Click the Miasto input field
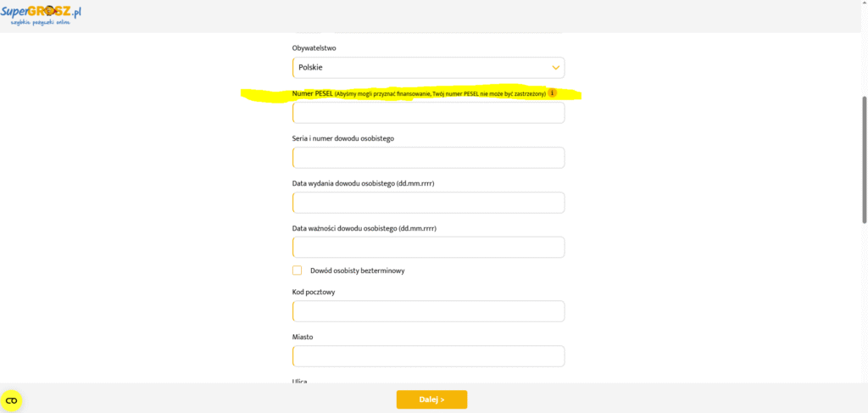Viewport: 868px width, 413px height. tap(428, 356)
